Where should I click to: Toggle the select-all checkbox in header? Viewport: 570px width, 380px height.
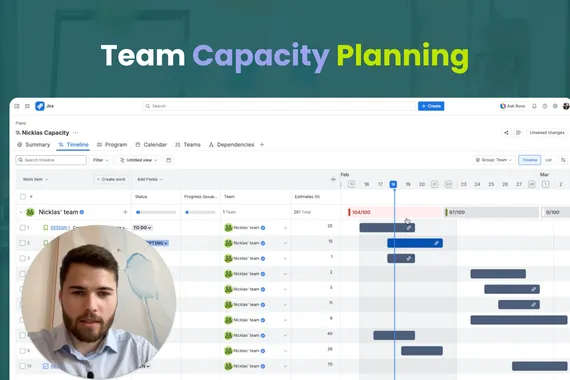click(x=23, y=197)
